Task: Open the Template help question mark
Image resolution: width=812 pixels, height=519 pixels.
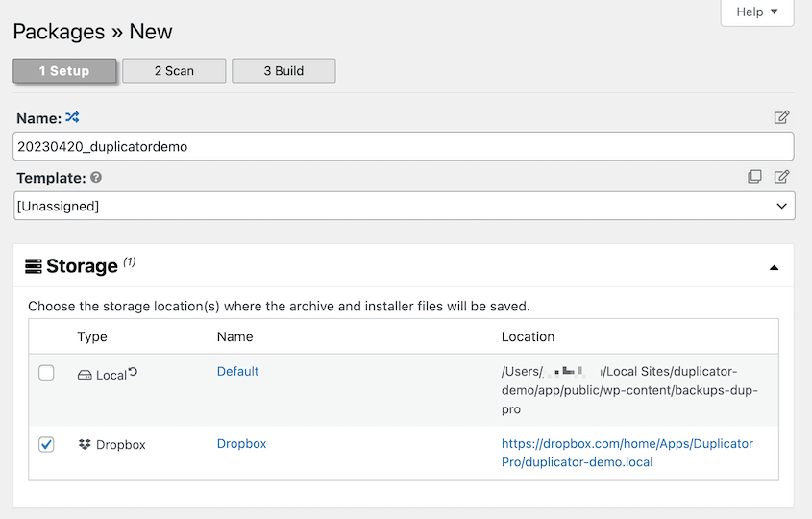Action: point(96,178)
